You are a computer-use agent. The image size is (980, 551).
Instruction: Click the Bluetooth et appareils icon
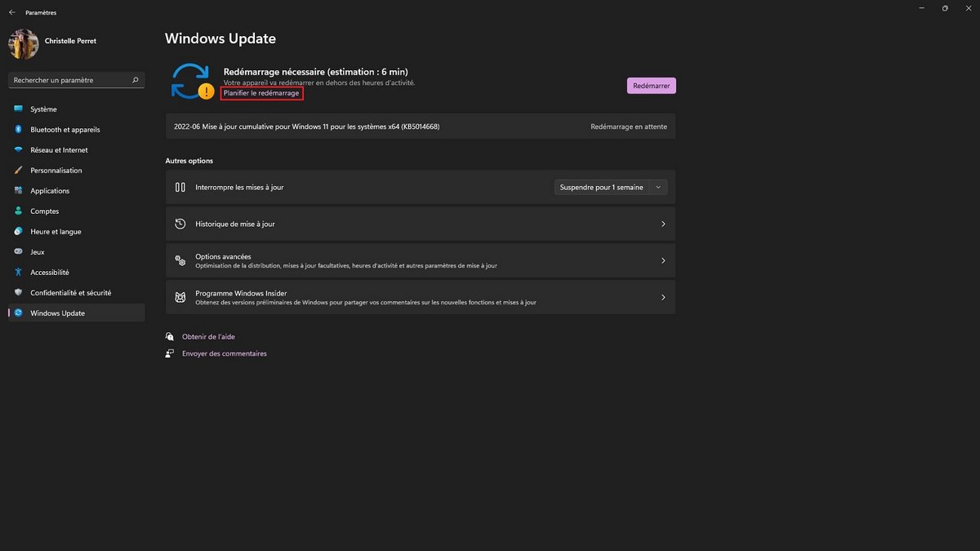click(x=18, y=130)
